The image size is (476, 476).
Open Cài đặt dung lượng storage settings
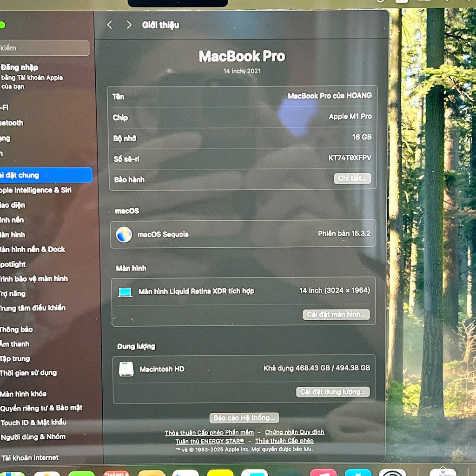[333, 392]
